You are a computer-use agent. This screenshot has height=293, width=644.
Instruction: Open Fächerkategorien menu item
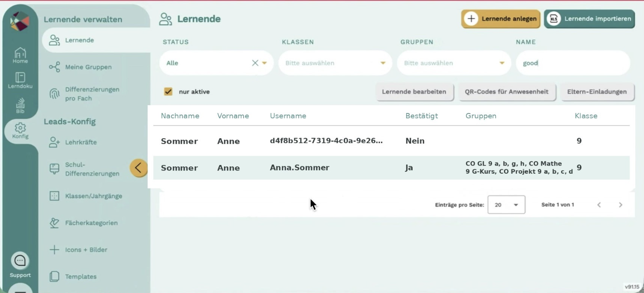[92, 223]
